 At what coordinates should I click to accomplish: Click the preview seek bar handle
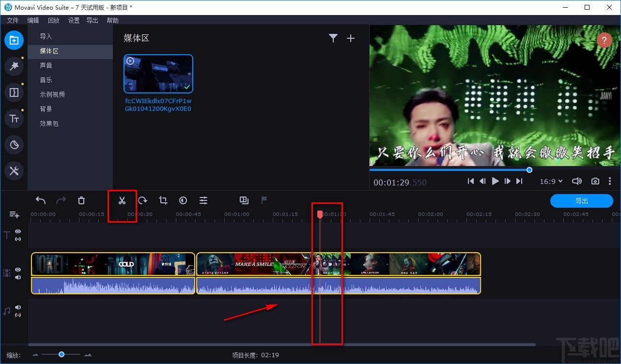[x=529, y=170]
